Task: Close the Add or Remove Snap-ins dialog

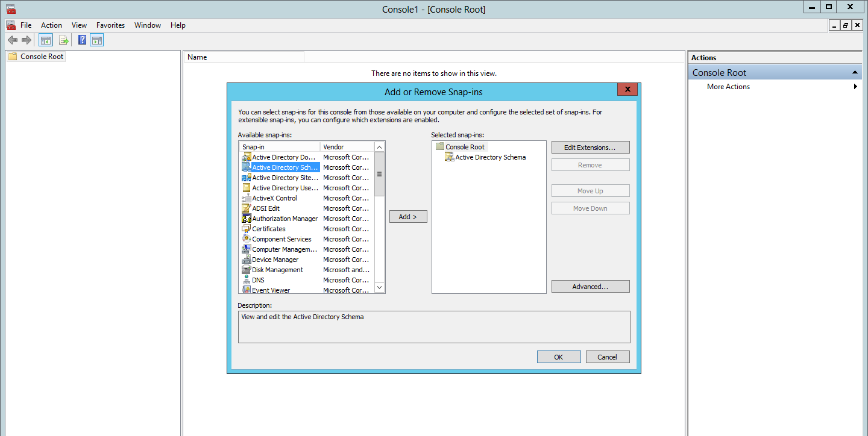Action: click(627, 89)
